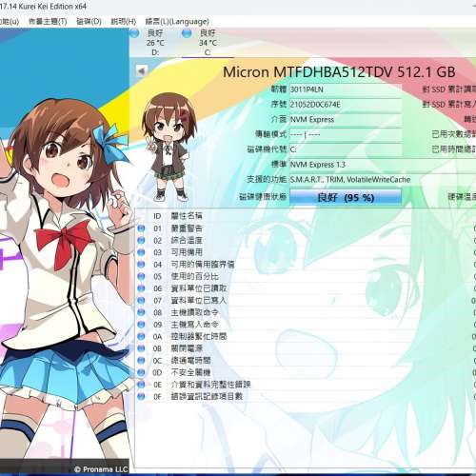Open the 磁碟(D) disk menu
This screenshot has height=476, width=476.
89,22
